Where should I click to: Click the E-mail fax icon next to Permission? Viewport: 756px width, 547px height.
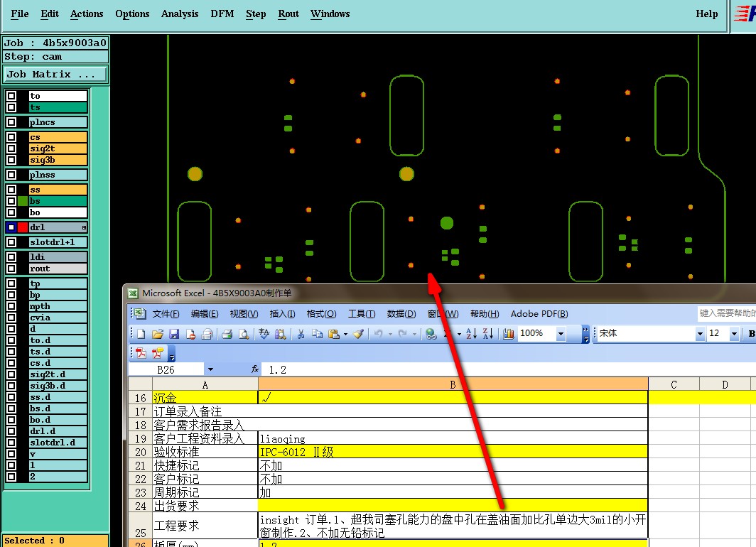pyautogui.click(x=207, y=333)
